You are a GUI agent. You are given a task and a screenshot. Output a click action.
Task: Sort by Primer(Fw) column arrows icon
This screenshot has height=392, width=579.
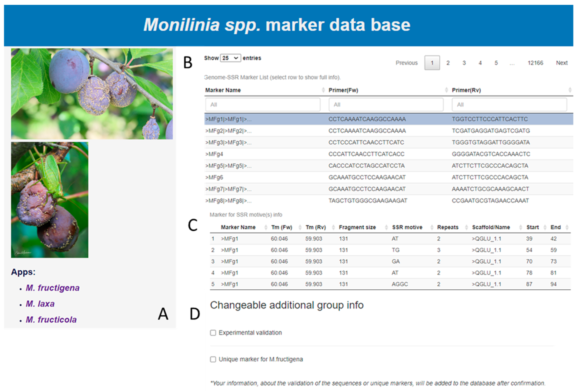(x=446, y=90)
